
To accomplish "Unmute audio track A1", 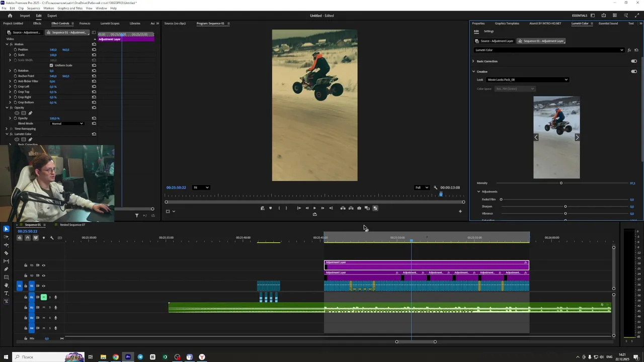I will 44,297.
